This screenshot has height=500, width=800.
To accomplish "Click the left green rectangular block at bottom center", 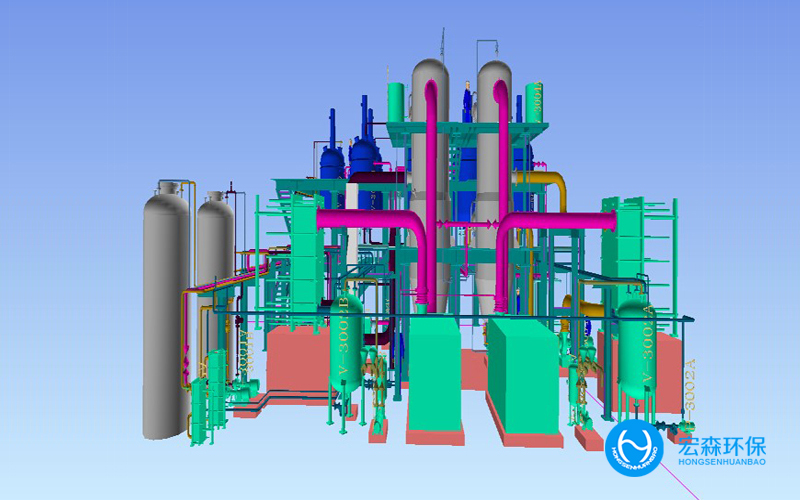I will click(433, 375).
